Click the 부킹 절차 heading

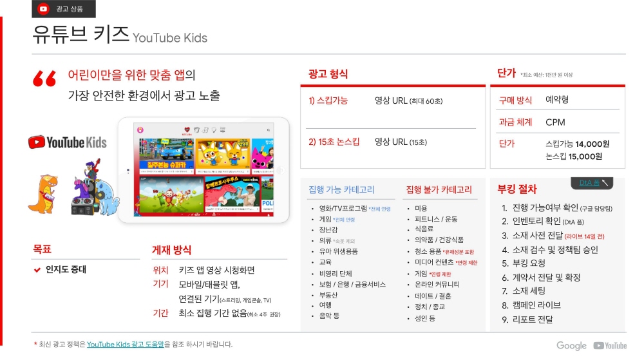click(x=517, y=189)
